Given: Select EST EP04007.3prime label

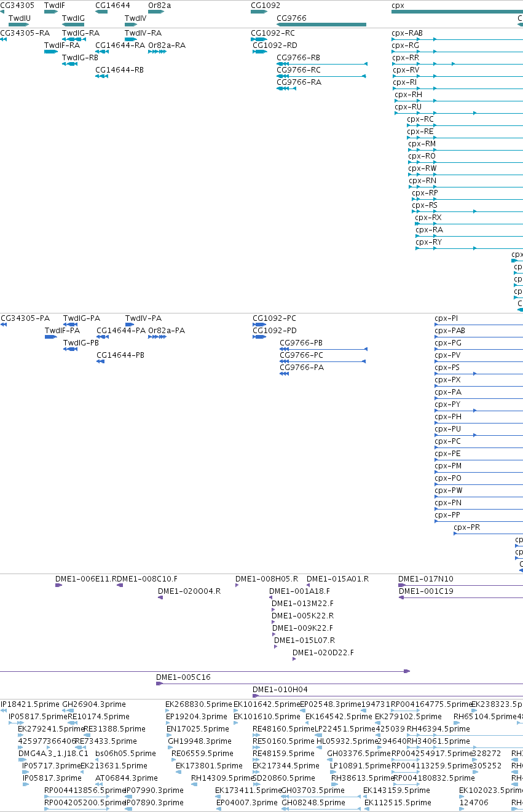Looking at the screenshot, I should pyautogui.click(x=247, y=803).
